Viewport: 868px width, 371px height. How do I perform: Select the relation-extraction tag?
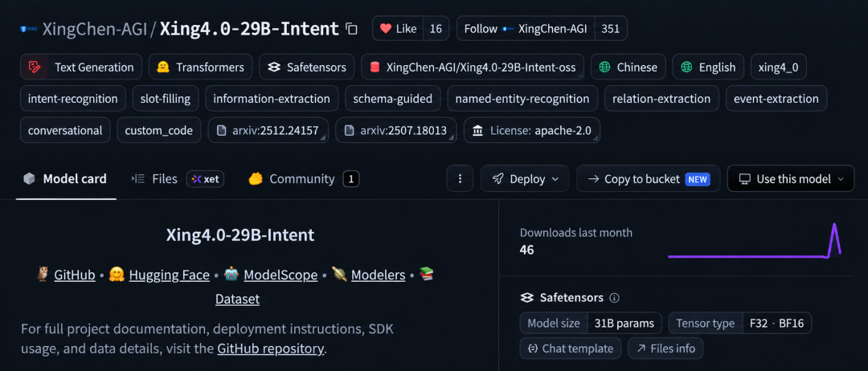[661, 99]
